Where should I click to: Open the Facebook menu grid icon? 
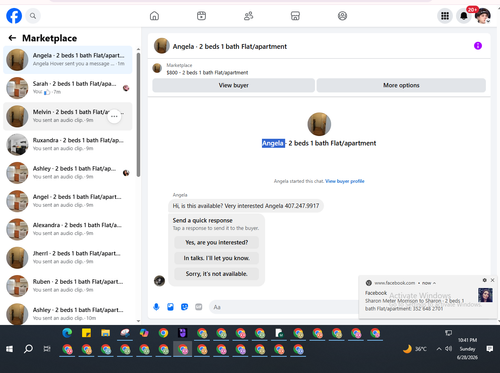(445, 16)
